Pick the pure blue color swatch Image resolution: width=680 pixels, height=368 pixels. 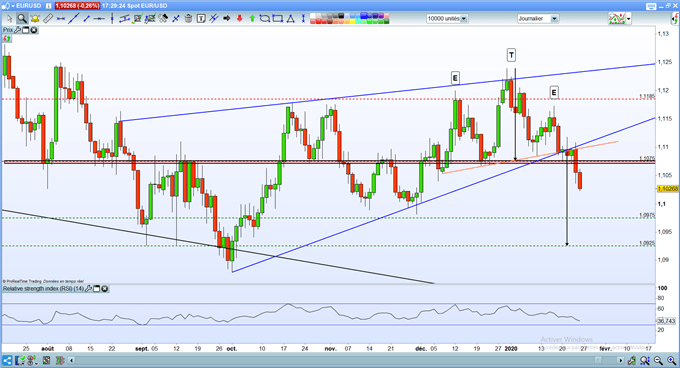click(x=364, y=16)
